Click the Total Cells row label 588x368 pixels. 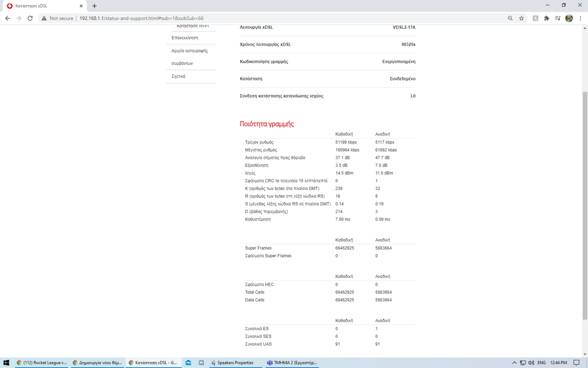(255, 293)
